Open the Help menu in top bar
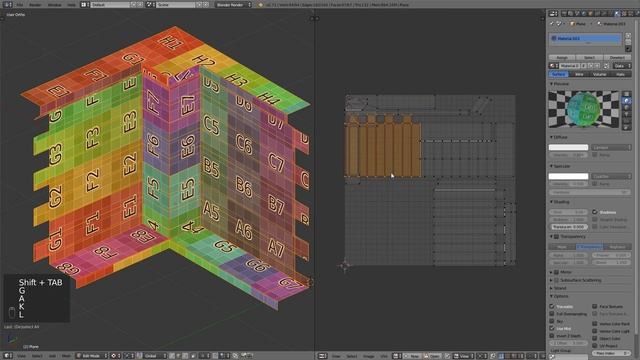640x360 pixels. click(x=71, y=4)
